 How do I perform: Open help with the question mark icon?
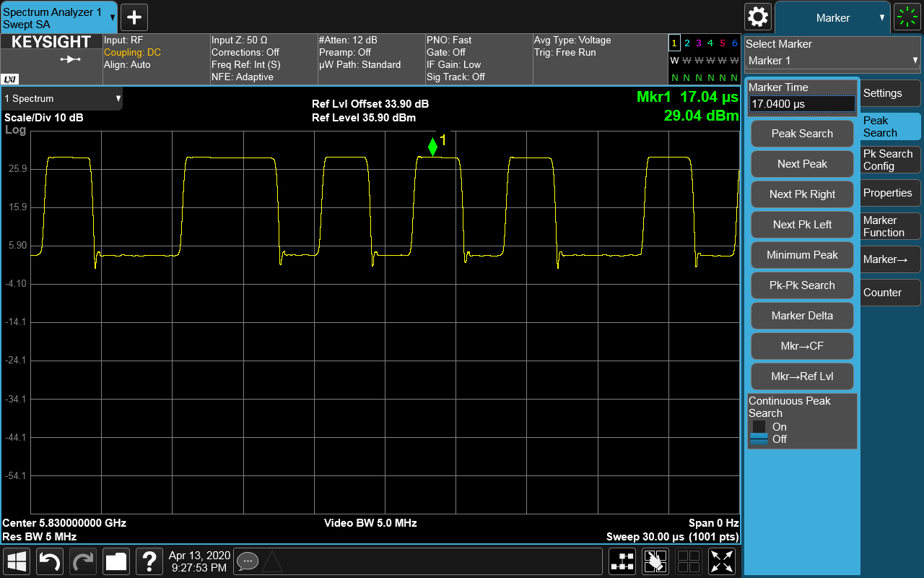pyautogui.click(x=149, y=561)
